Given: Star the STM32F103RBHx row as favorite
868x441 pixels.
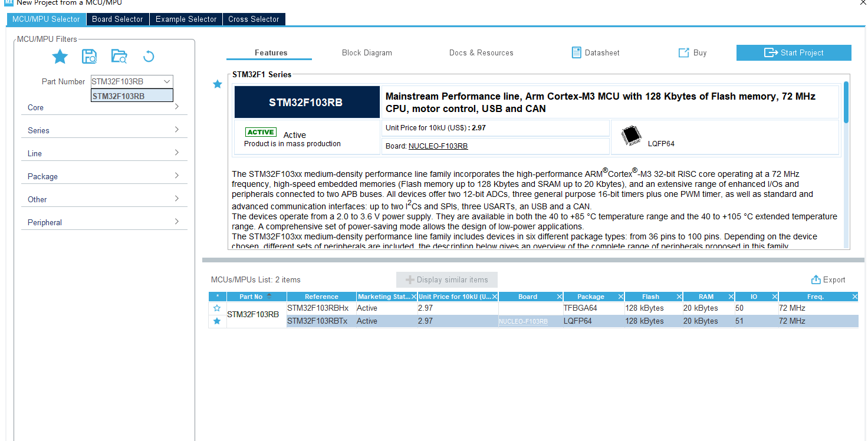Looking at the screenshot, I should pos(217,308).
